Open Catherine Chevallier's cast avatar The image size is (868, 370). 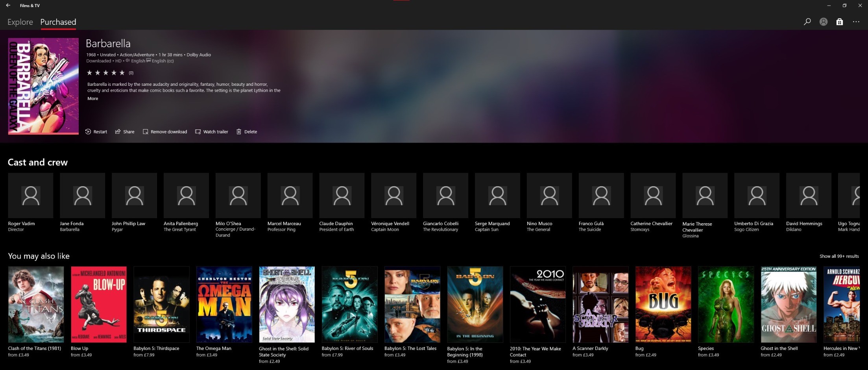click(653, 196)
